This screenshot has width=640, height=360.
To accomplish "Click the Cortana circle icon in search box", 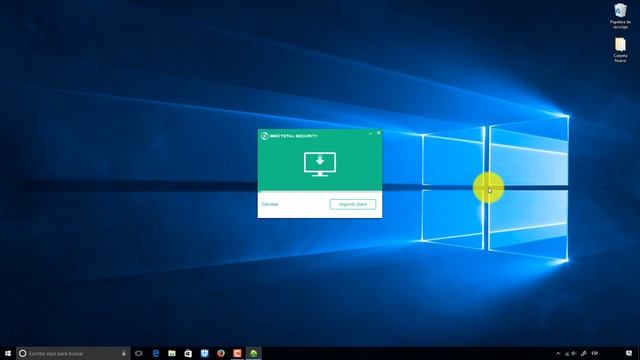I will 22,353.
